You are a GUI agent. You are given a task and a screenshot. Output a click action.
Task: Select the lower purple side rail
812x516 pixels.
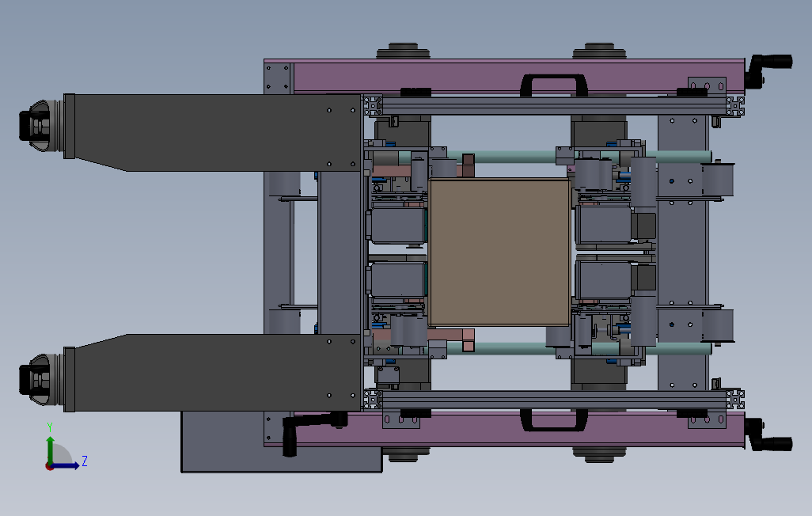[x=518, y=429]
